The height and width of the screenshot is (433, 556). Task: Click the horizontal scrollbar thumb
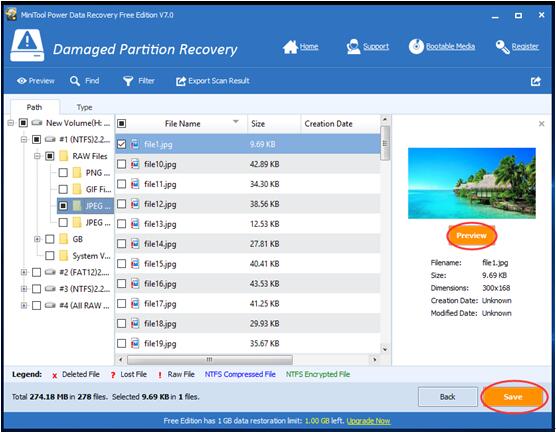click(x=210, y=360)
